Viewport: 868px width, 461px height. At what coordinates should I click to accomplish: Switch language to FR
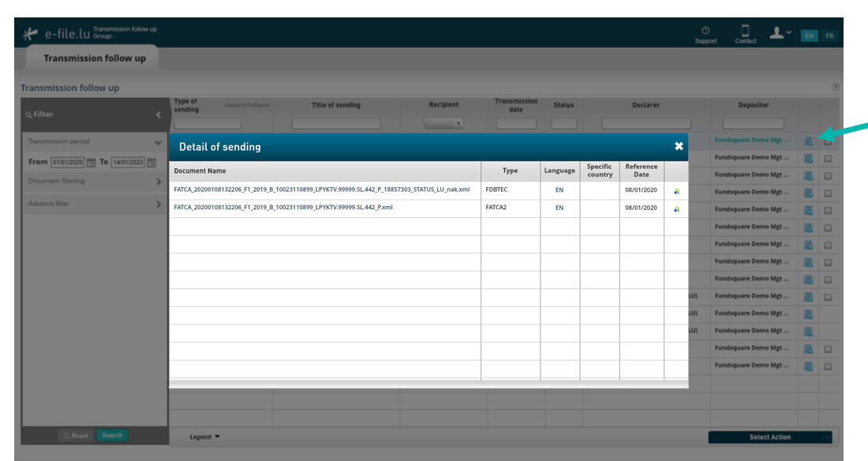coord(829,36)
